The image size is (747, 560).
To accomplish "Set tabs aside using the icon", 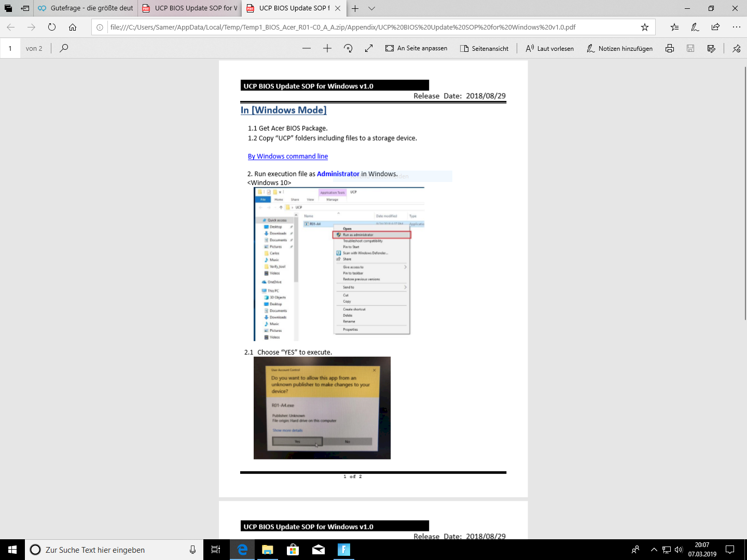I will pyautogui.click(x=25, y=8).
